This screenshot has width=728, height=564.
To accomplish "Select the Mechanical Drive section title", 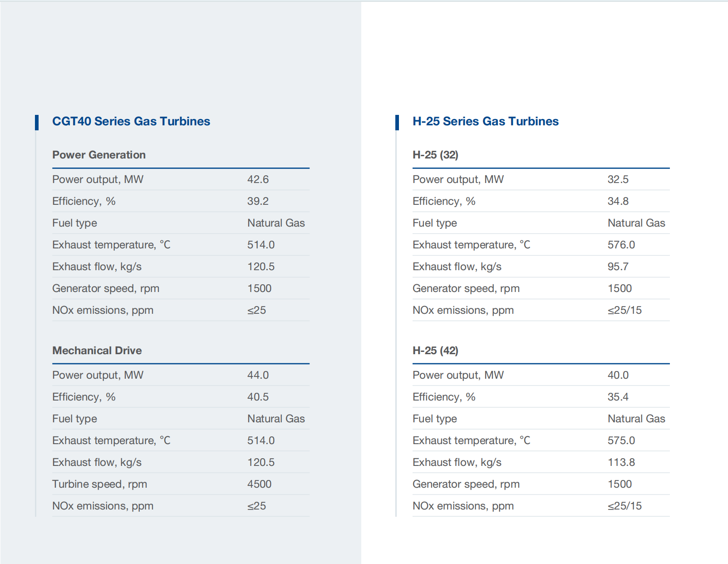I will tap(97, 351).
